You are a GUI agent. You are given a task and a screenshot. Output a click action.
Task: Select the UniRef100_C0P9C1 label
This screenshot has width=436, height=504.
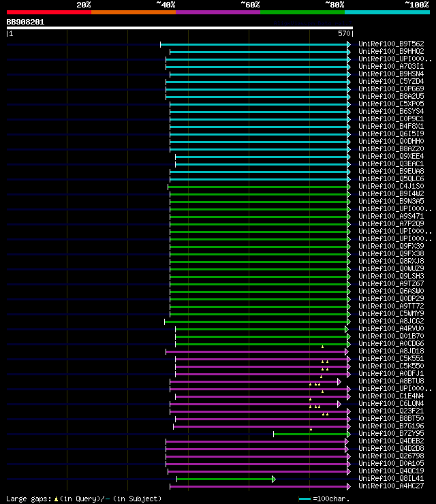pos(391,119)
